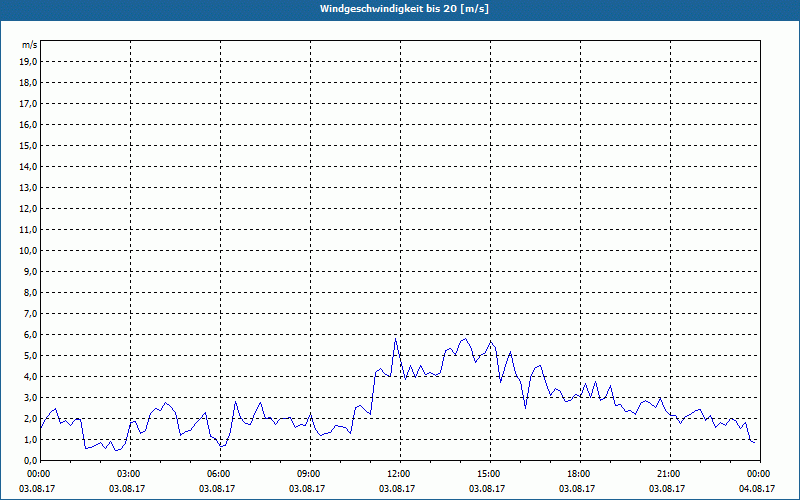
Task: Select the "21:00" time label
Action: pos(670,474)
